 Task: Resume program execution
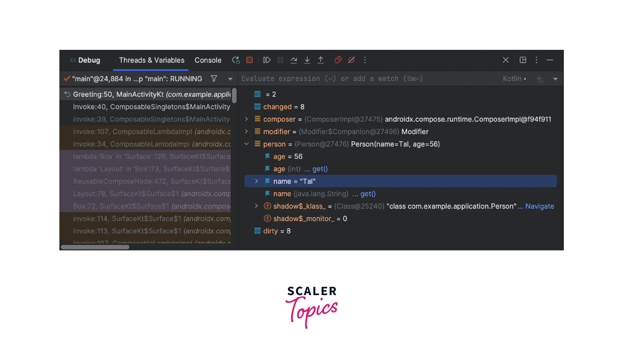coord(267,60)
